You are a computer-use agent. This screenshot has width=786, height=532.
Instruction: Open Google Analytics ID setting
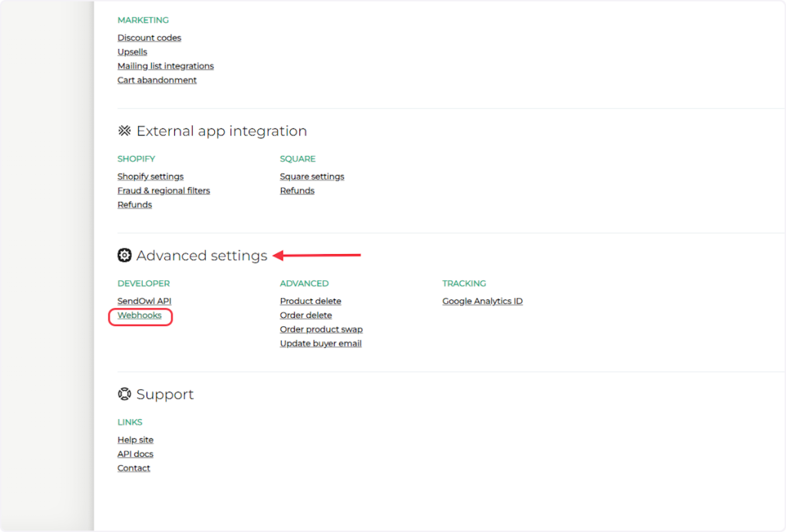pos(482,302)
